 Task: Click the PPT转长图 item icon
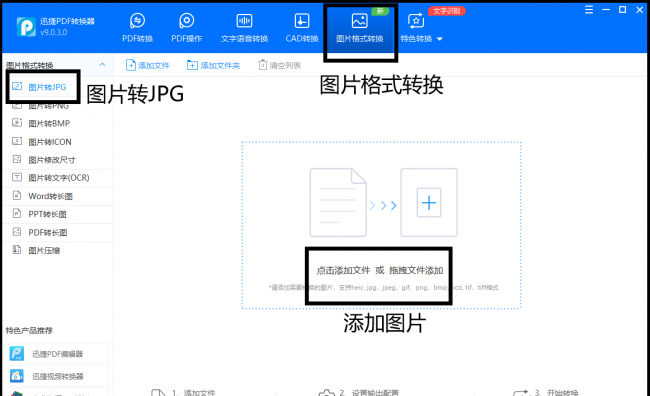tap(17, 214)
